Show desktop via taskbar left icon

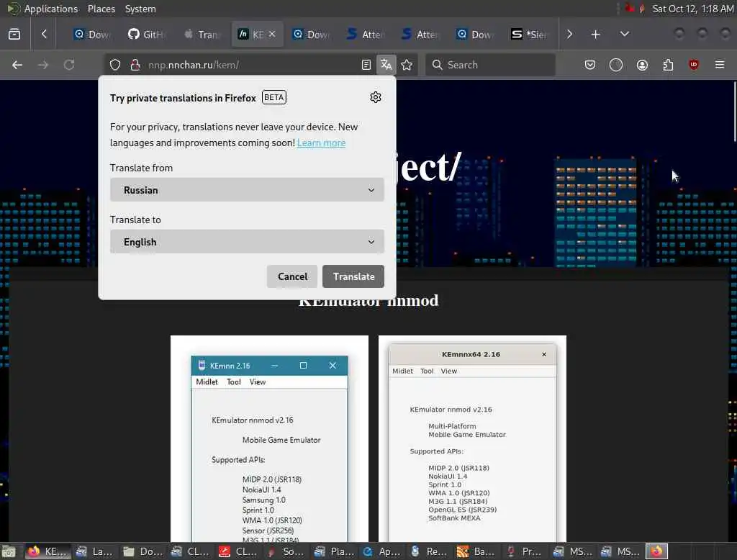pyautogui.click(x=9, y=551)
